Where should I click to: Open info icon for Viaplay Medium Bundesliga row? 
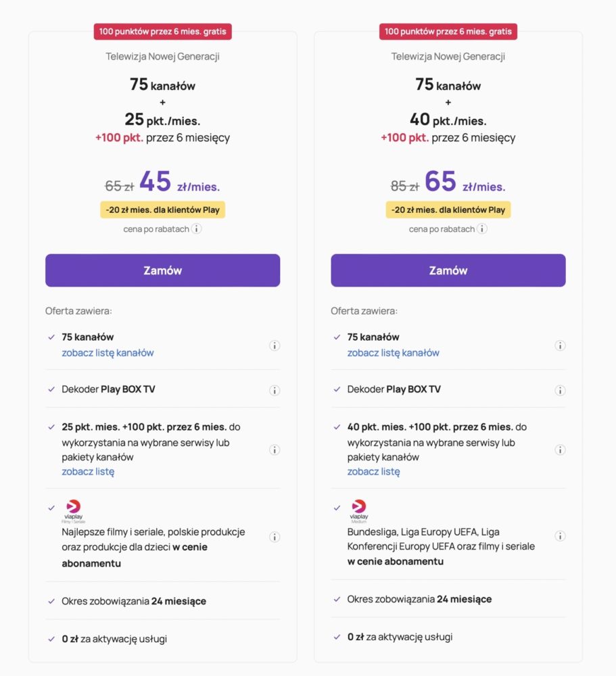560,536
